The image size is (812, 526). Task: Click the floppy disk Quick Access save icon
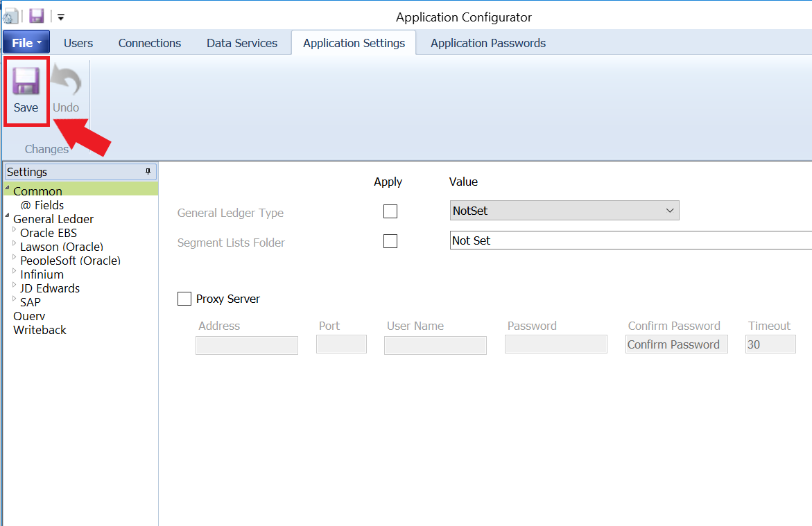click(x=35, y=15)
